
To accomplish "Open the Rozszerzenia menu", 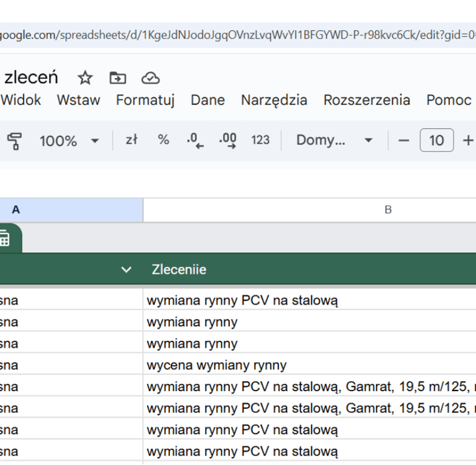I will pos(366,100).
